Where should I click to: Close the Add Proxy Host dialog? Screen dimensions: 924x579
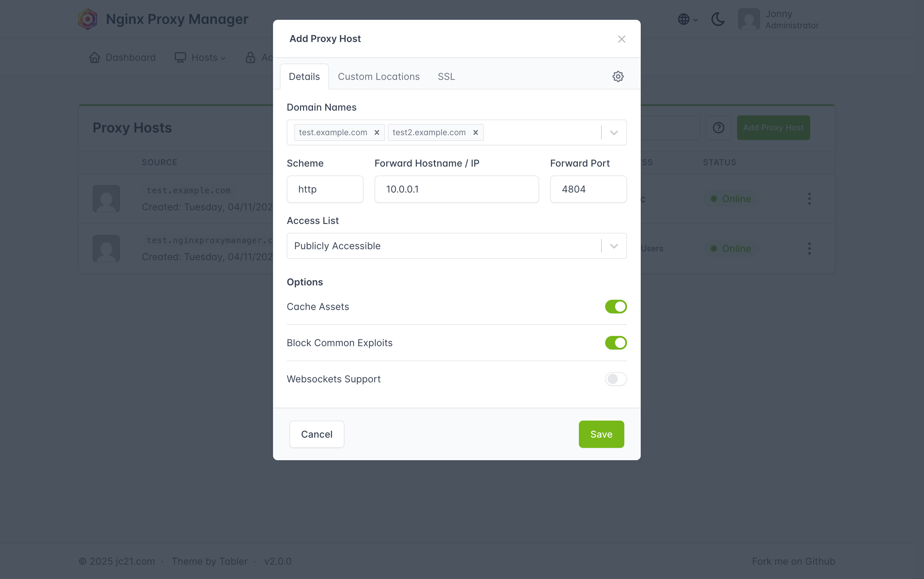pyautogui.click(x=621, y=39)
